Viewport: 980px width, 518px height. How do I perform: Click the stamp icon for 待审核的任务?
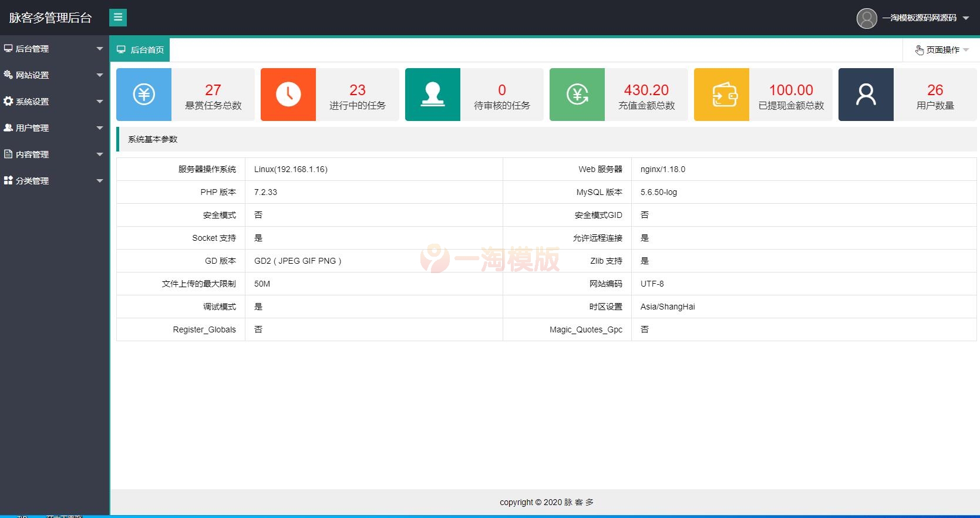coord(433,95)
